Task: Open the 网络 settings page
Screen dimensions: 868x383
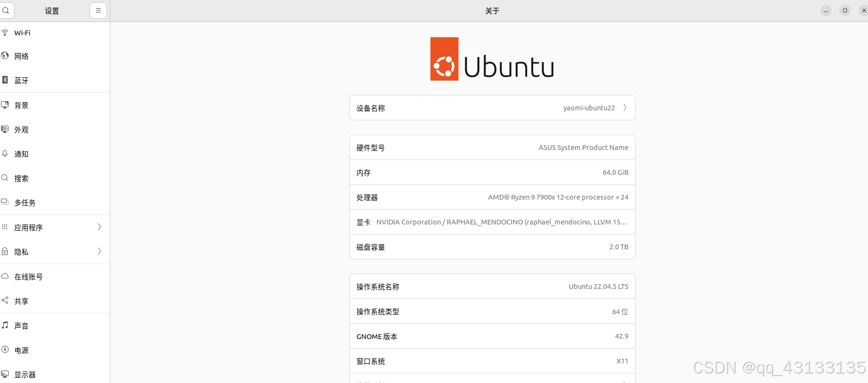Action: pyautogui.click(x=55, y=56)
